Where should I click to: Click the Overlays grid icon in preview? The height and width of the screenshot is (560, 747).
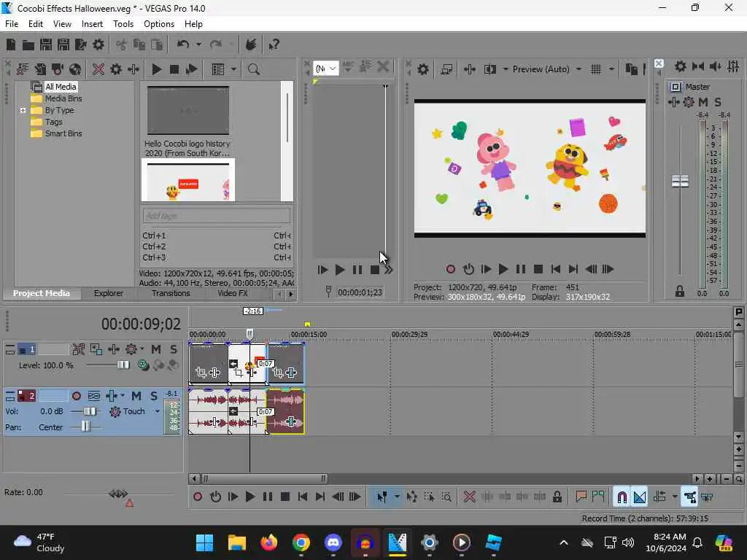coord(596,69)
